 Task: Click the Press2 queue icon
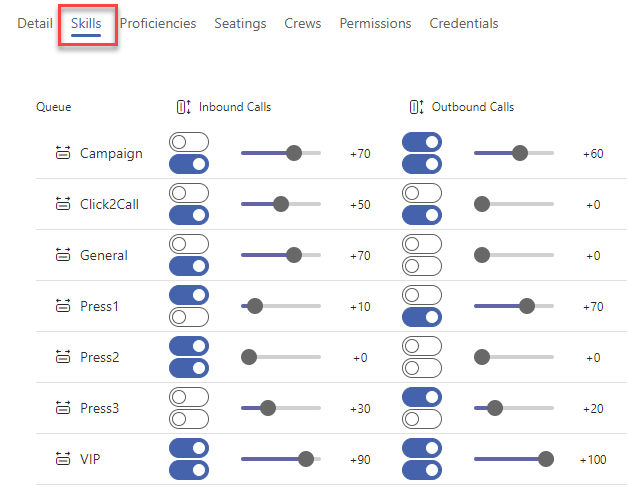(x=63, y=357)
